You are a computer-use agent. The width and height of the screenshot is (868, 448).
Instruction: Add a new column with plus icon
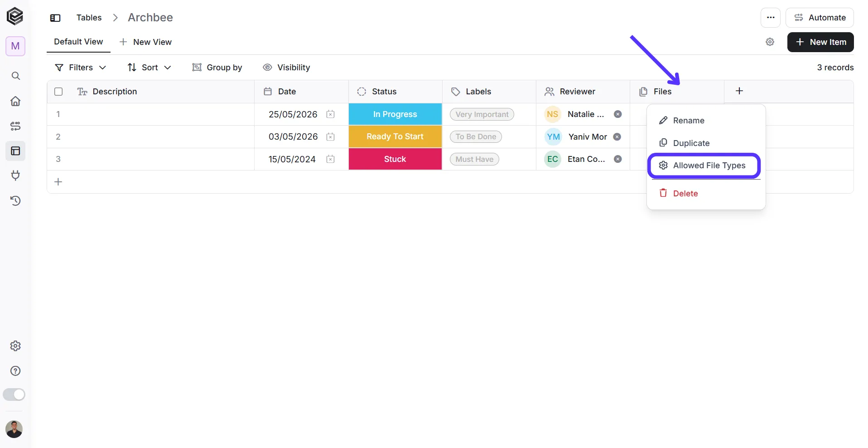tap(739, 91)
